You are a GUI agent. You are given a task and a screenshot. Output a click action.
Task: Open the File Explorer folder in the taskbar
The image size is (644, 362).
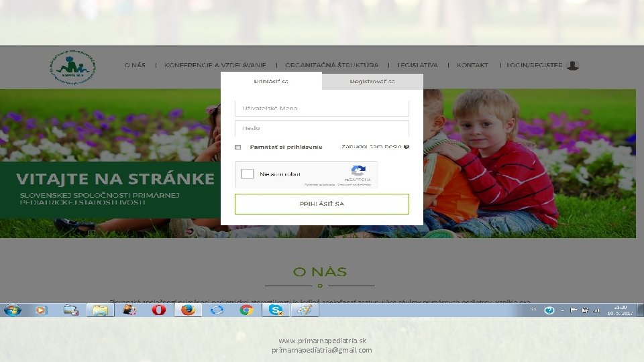coord(100,310)
